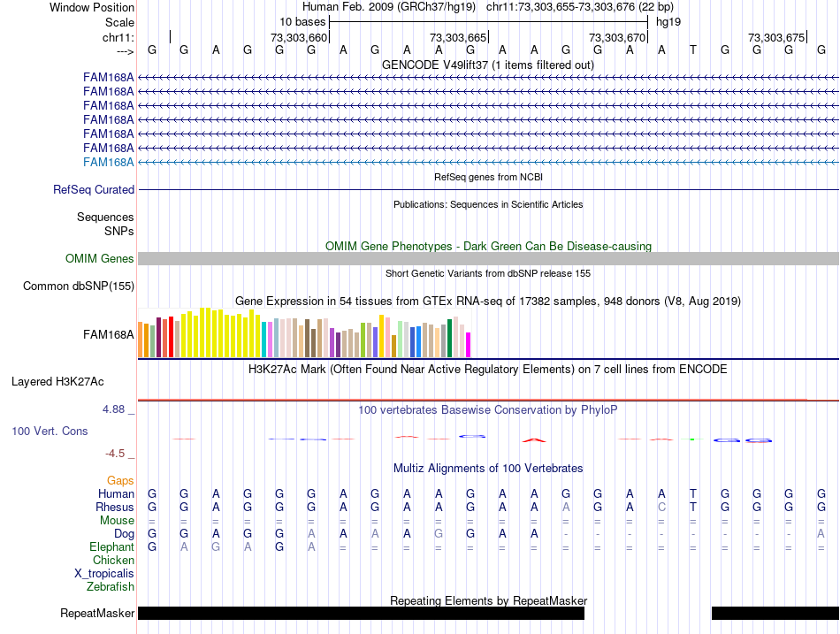Click the T base in the Human alignment row
The height and width of the screenshot is (634, 840).
(693, 493)
